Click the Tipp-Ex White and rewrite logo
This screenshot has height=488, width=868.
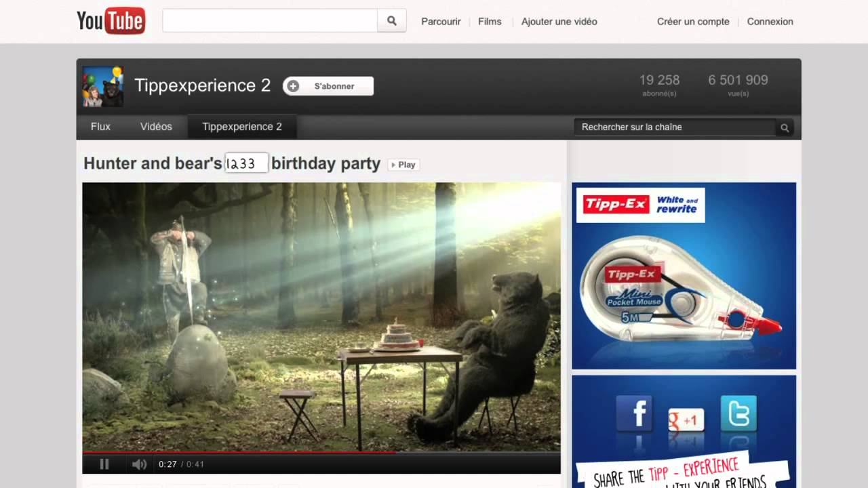[x=641, y=205]
